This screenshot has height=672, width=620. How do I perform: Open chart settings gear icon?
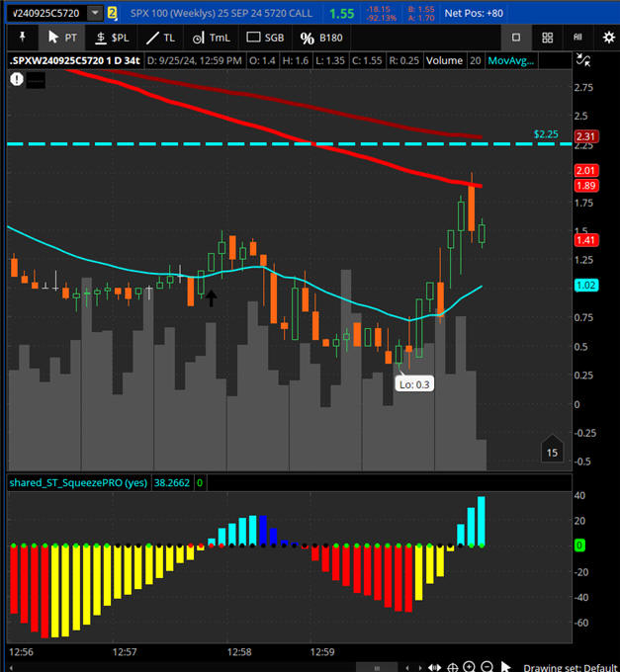click(x=609, y=38)
